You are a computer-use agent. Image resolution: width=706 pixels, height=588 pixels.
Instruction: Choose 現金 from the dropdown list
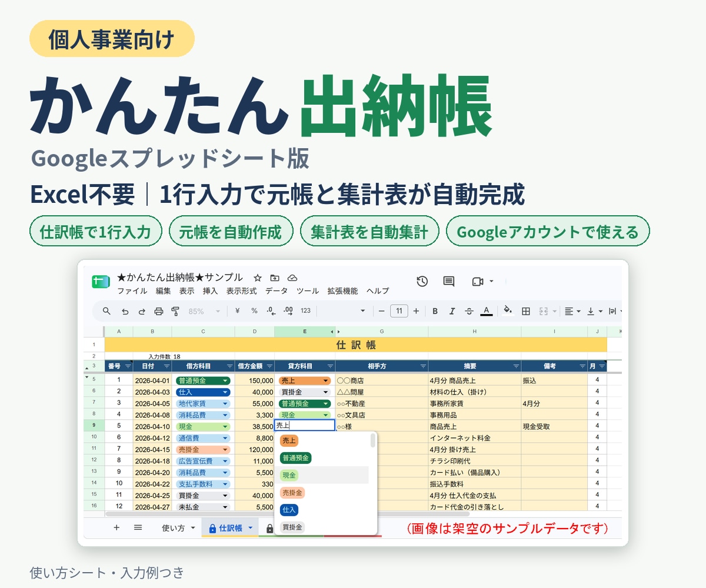289,475
